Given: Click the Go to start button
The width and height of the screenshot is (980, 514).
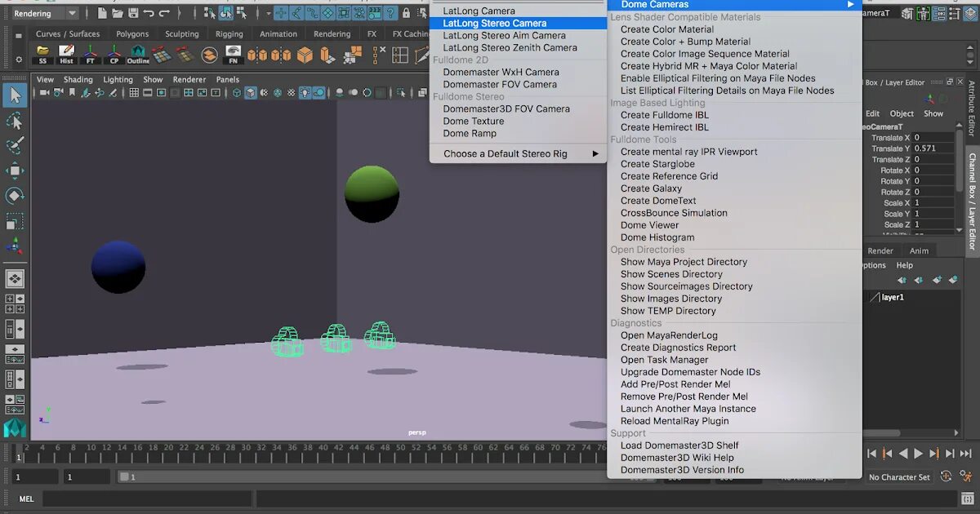Looking at the screenshot, I should 872,454.
